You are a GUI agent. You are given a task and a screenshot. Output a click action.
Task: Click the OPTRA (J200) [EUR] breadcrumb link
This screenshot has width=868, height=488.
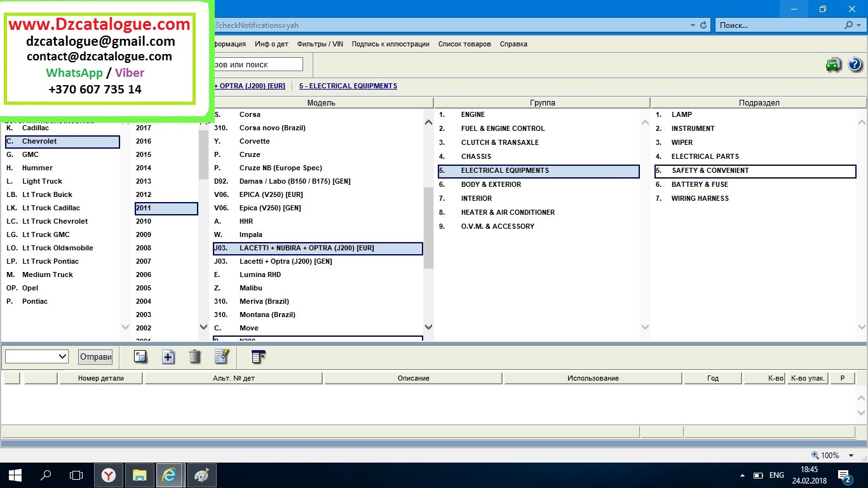250,86
